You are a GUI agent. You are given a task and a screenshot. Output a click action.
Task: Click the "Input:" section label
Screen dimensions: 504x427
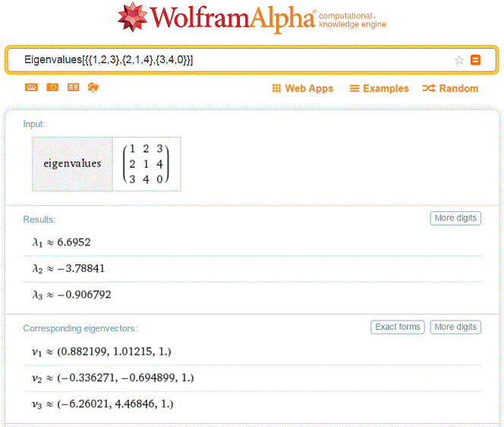pyautogui.click(x=33, y=124)
